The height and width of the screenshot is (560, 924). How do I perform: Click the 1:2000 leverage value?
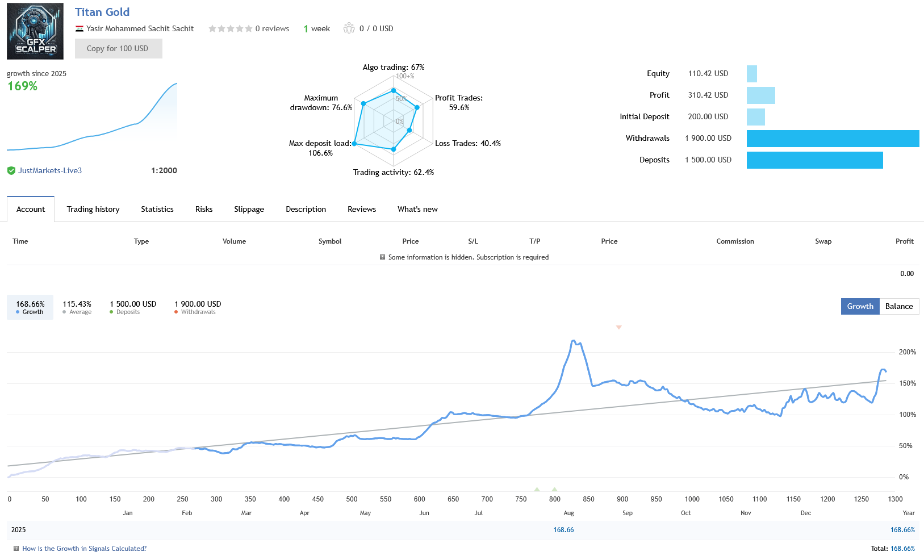(x=164, y=170)
